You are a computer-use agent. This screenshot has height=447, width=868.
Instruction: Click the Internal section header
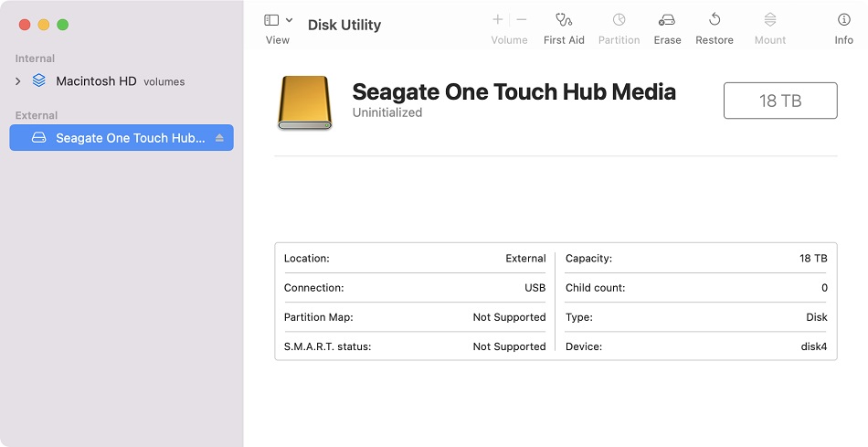(35, 59)
